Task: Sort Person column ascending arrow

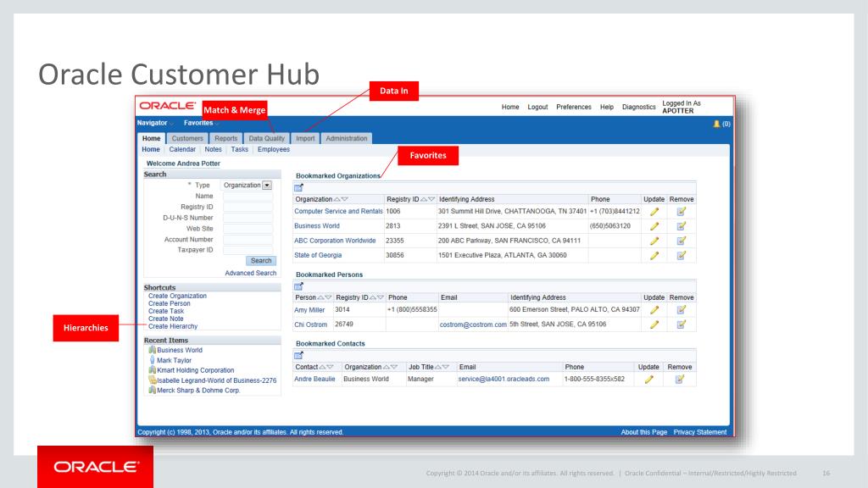Action: pos(320,297)
